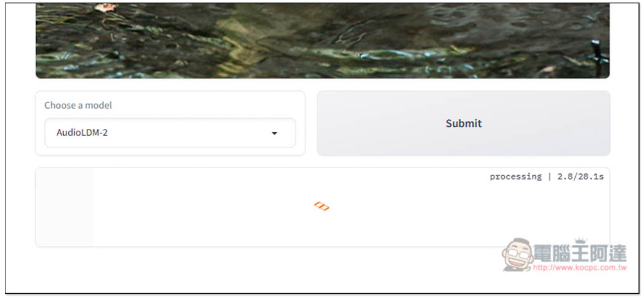This screenshot has height=297, width=644.
Task: Click the cartoon face watermark logo
Action: tap(517, 254)
